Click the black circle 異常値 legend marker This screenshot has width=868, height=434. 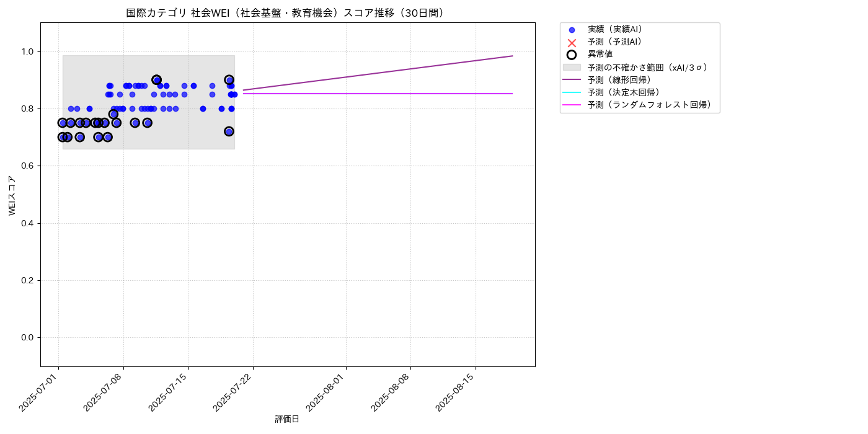pos(572,55)
